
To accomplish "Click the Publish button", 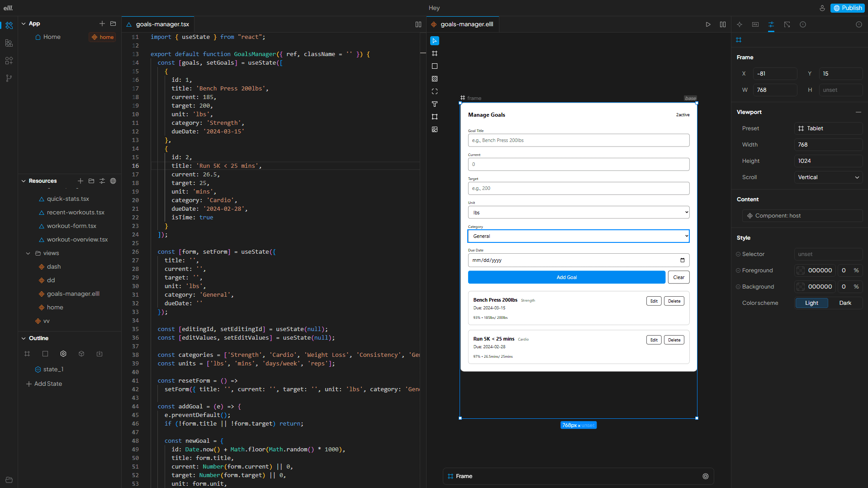I will pyautogui.click(x=848, y=8).
